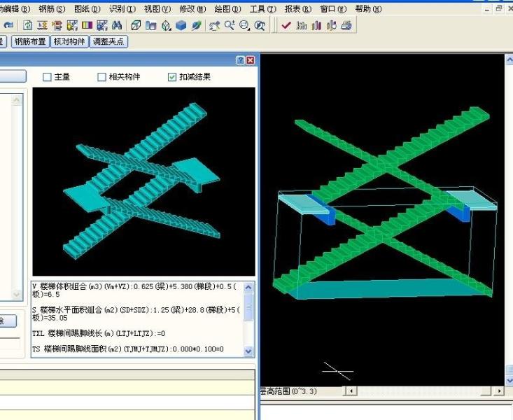Viewport: 513px width, 420px height.
Task: Click the redo arrow icon in toolbar
Action: (x=9, y=25)
